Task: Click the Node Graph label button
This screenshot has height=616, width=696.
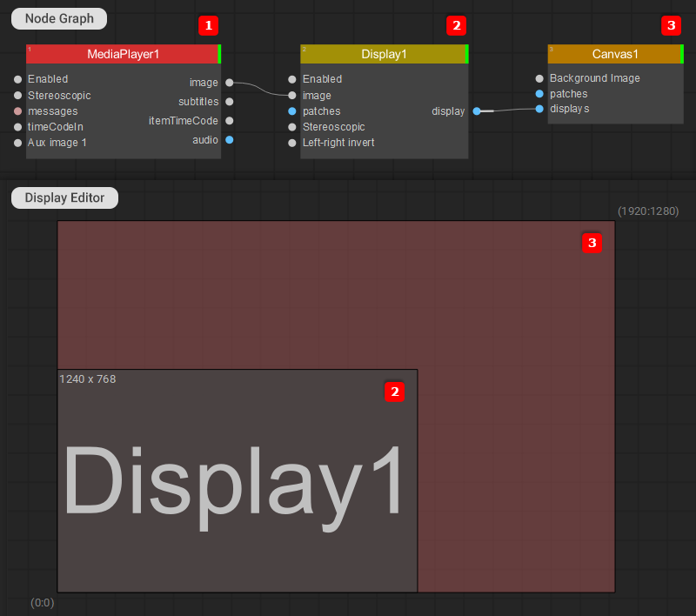Action: click(x=59, y=18)
